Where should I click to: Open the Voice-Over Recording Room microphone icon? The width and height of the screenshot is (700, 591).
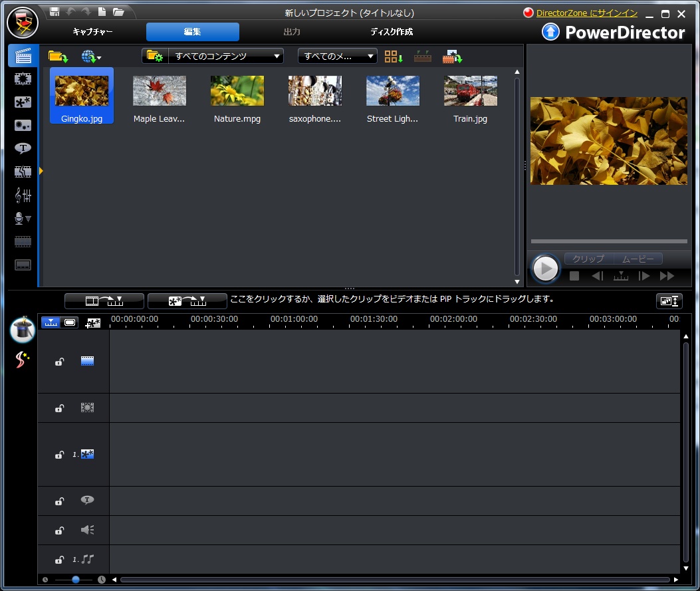coord(23,218)
